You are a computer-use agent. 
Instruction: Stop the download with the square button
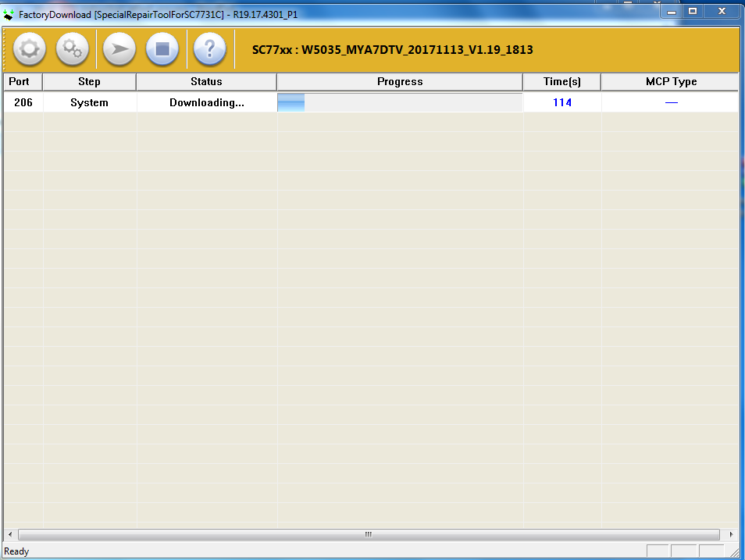162,49
